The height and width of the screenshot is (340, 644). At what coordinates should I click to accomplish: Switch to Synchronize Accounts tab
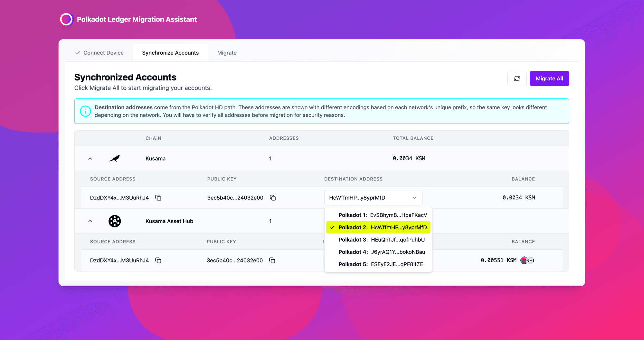[x=170, y=53]
